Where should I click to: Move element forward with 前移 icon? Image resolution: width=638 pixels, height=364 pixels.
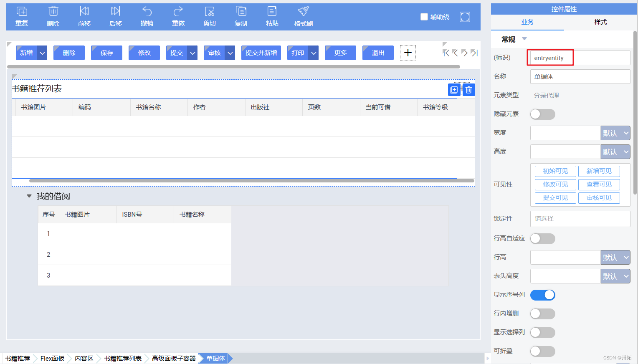pyautogui.click(x=84, y=11)
